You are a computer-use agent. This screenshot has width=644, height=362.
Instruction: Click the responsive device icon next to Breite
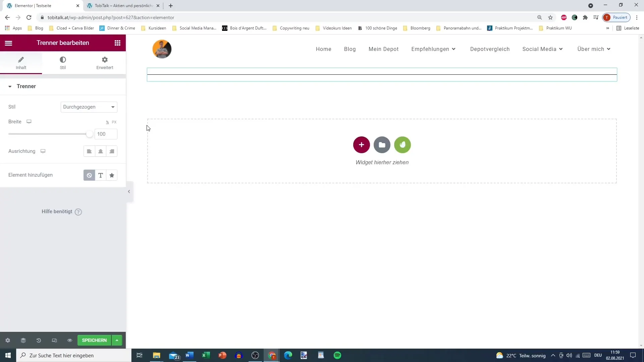pyautogui.click(x=29, y=122)
